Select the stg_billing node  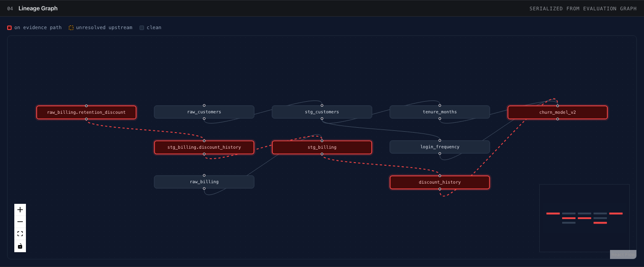coord(322,147)
